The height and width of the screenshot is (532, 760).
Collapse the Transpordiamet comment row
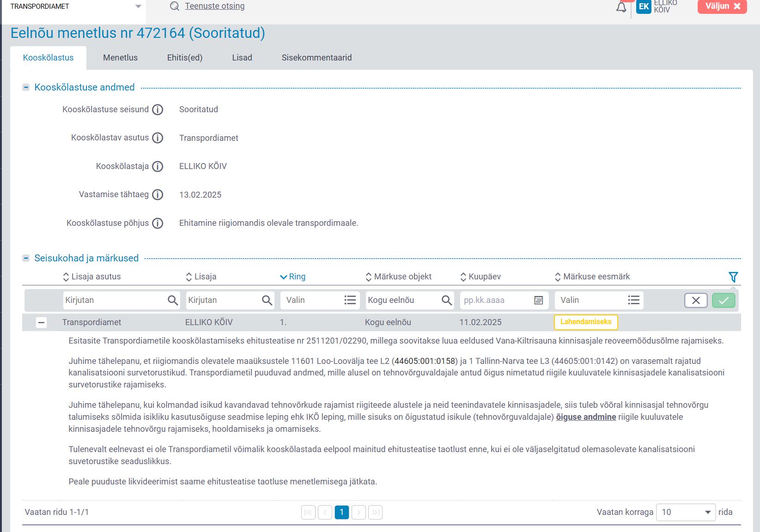coord(41,323)
